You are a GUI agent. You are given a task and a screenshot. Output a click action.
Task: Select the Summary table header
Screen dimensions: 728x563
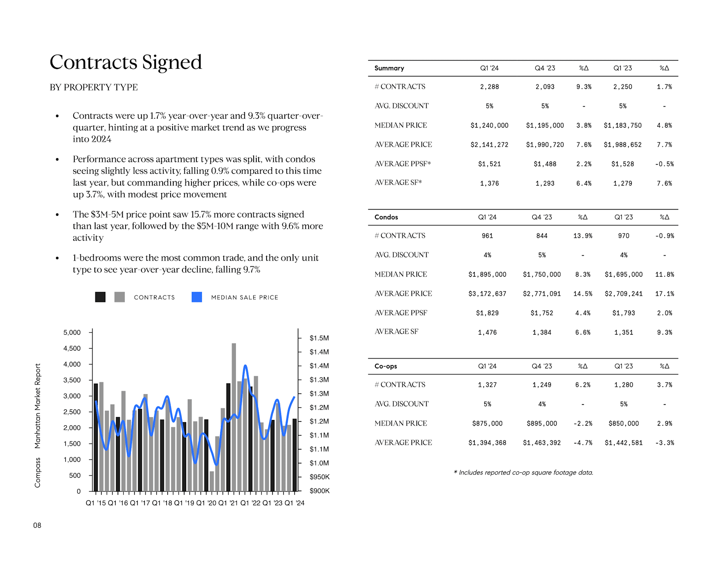(x=389, y=68)
